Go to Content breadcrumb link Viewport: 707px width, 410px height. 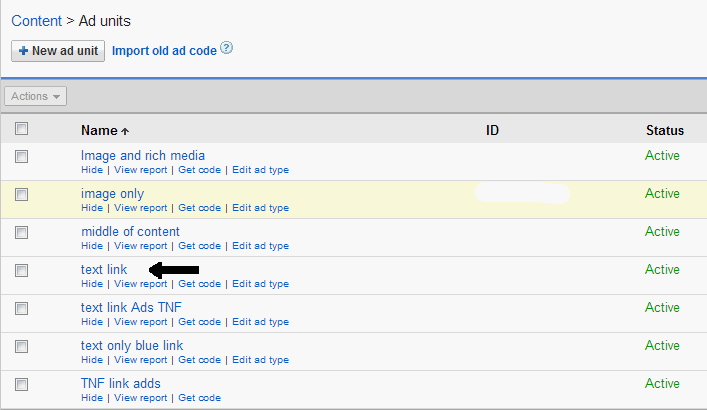[37, 21]
